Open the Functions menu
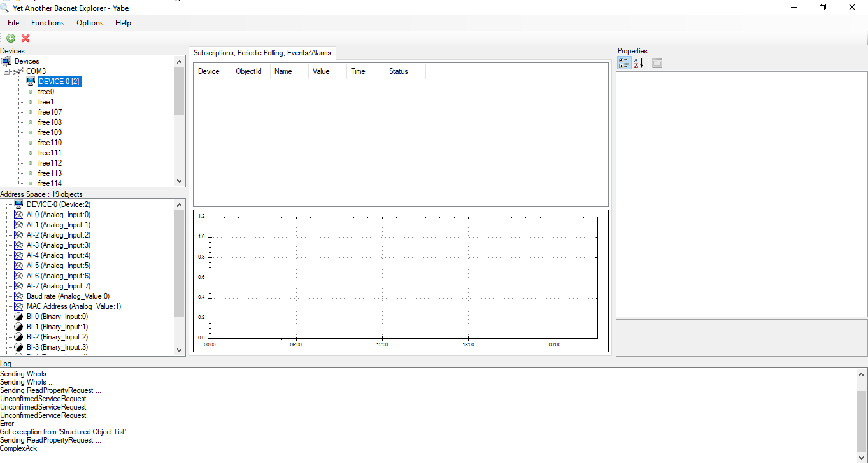 pos(47,23)
